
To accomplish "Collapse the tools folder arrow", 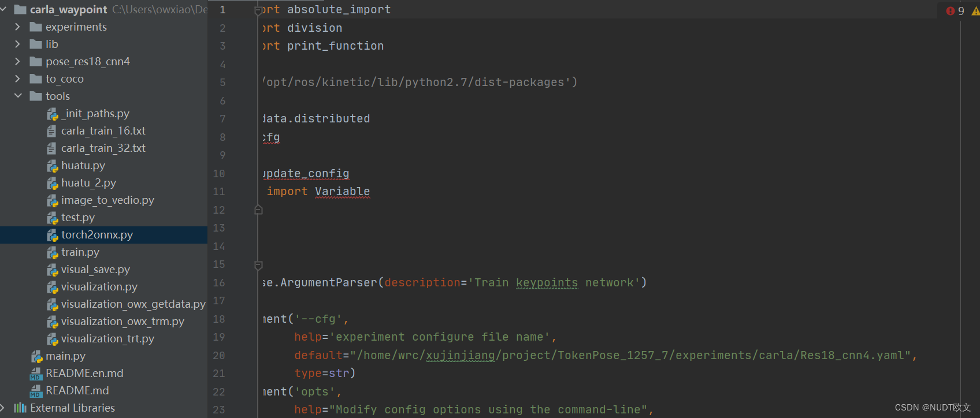I will [x=18, y=96].
